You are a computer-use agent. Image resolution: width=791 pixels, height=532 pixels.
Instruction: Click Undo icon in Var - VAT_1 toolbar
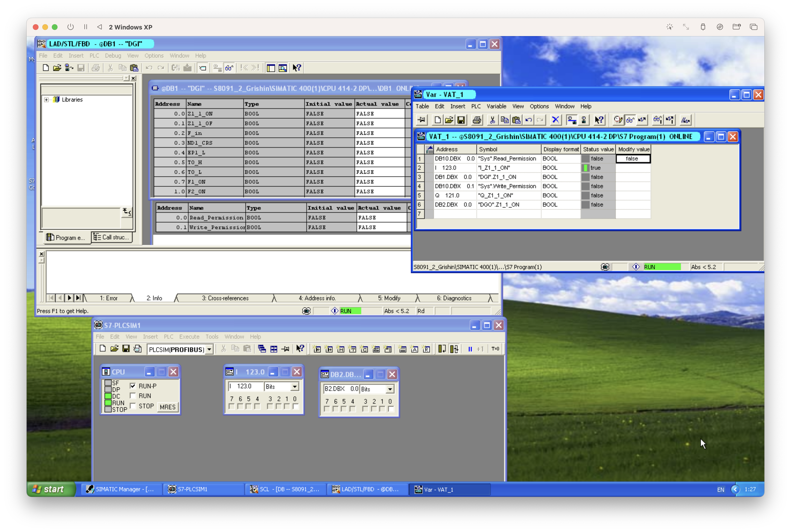point(529,120)
